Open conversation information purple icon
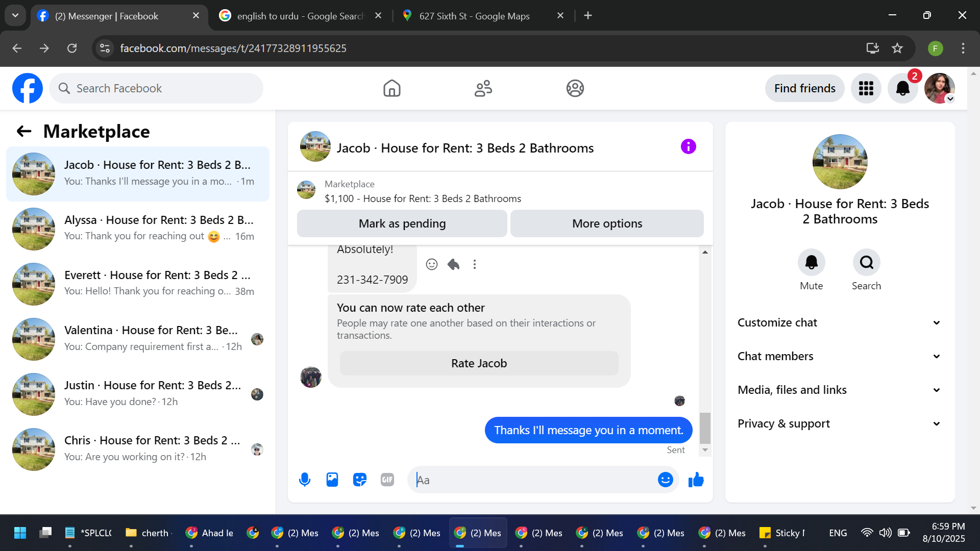 click(688, 147)
